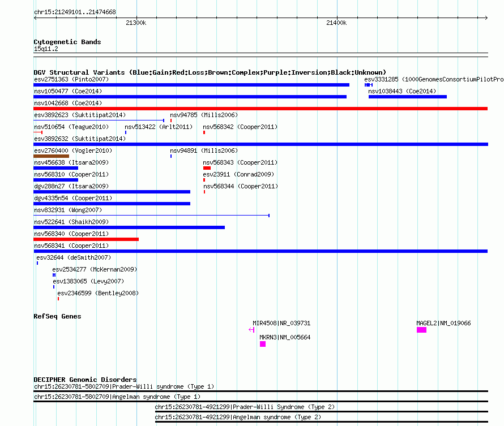
Task: Click the chr15:21249101..21474668 coordinate label
Action: 75,12
